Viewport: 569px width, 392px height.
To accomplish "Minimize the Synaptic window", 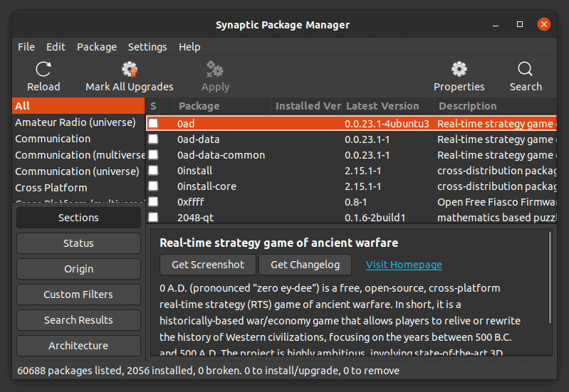I will click(496, 25).
